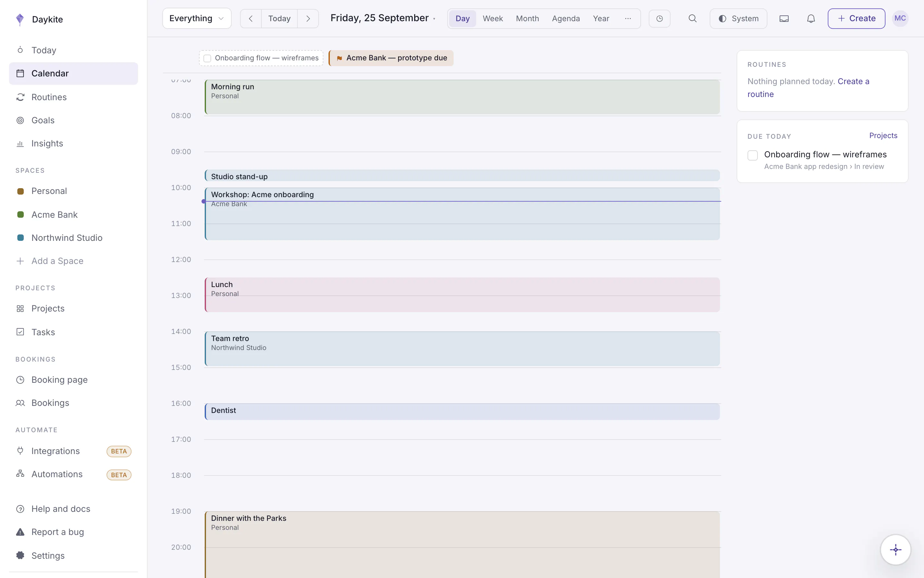This screenshot has height=578, width=924.
Task: Open Insights from the sidebar
Action: (x=73, y=143)
